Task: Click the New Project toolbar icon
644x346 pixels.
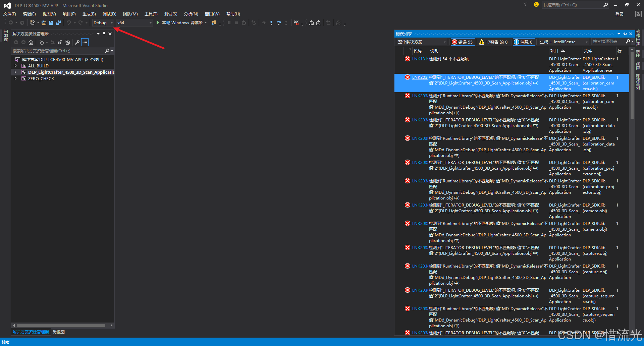Action: coord(32,23)
